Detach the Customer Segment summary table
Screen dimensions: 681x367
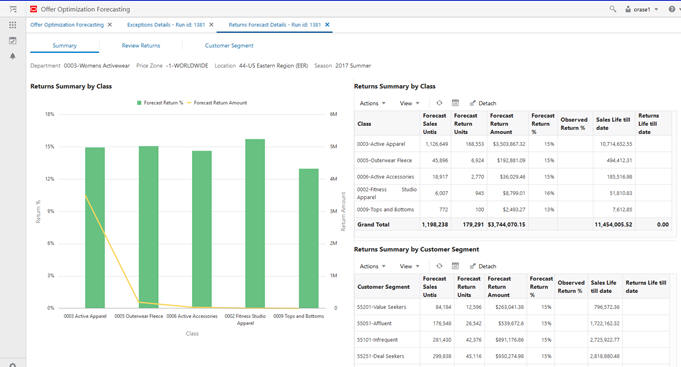point(483,266)
